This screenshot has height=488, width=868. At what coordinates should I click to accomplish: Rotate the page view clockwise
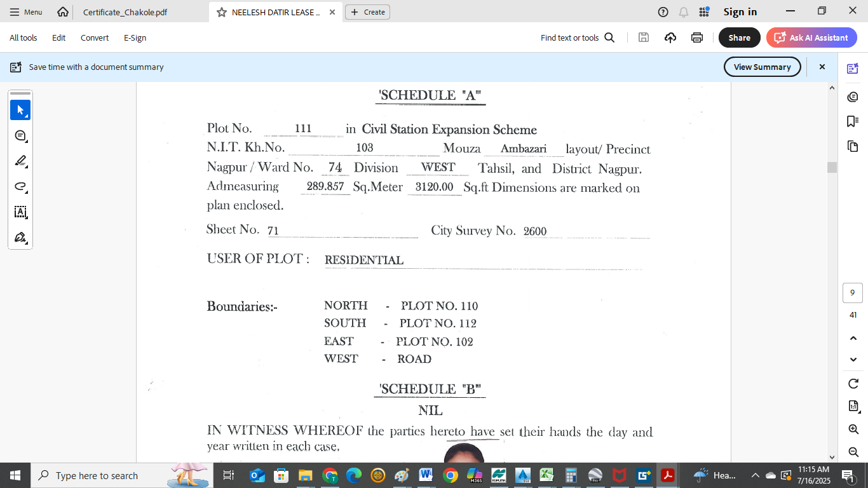pos(853,383)
